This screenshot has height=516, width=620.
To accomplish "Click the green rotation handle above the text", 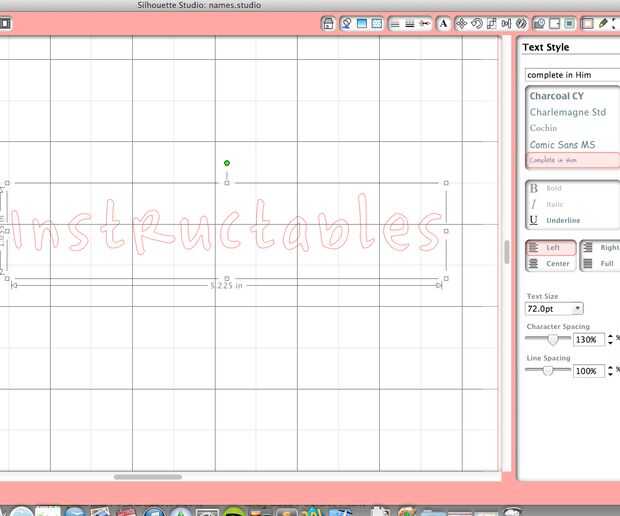I will [227, 163].
